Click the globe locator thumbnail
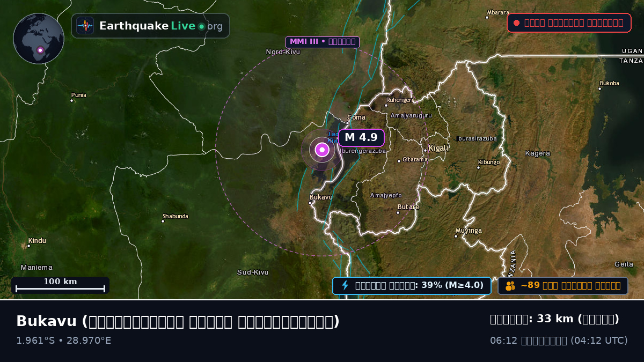Image resolution: width=644 pixels, height=362 pixels. [x=39, y=39]
